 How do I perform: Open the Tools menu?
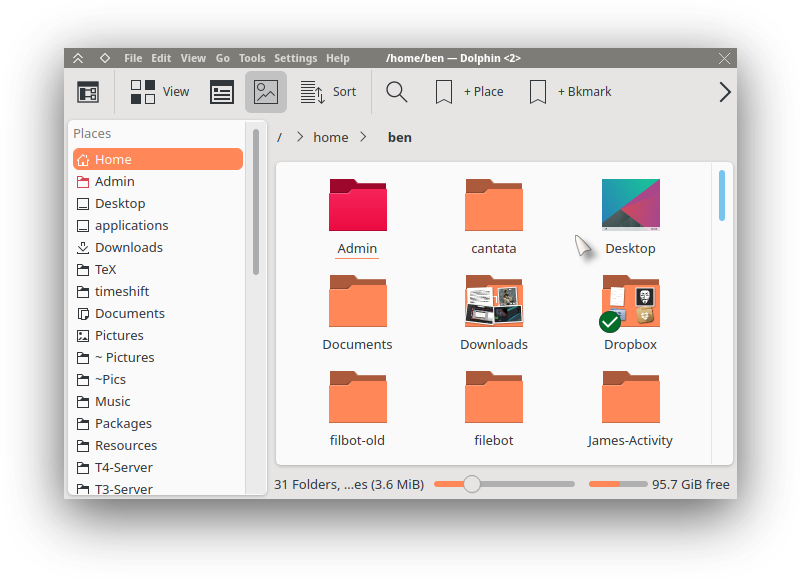tap(252, 58)
